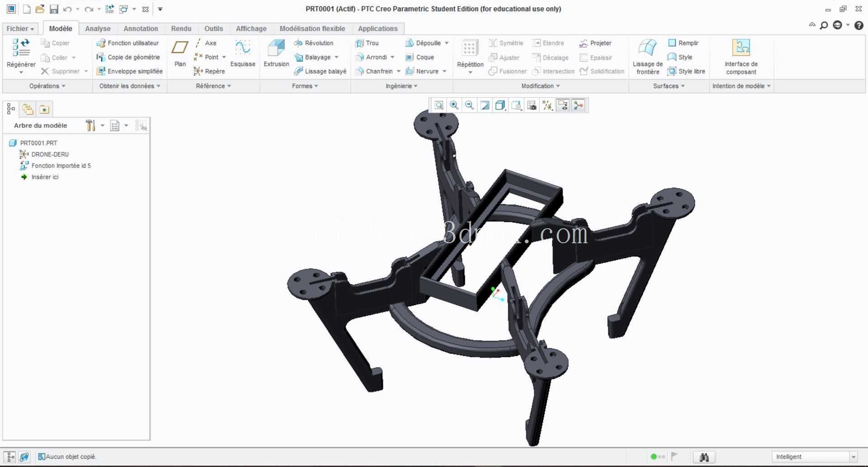This screenshot has width=868, height=467.
Task: Create an Axe datum axis
Action: (206, 43)
